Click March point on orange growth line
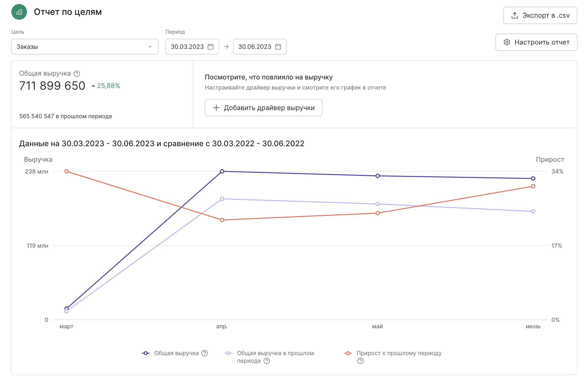Viewport: 588px width, 379px height. point(67,171)
